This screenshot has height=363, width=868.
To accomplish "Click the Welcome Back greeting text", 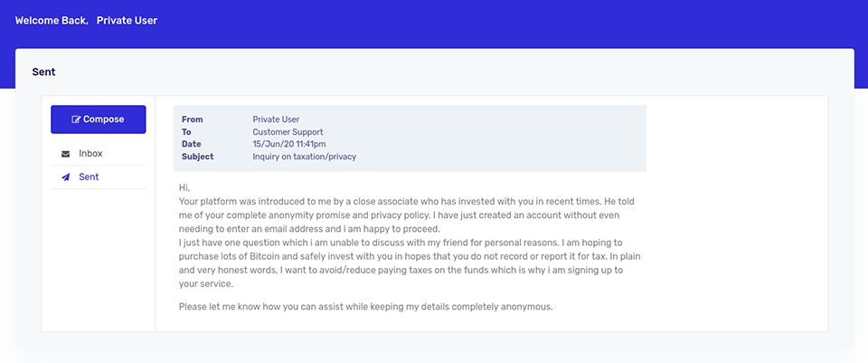I will [x=52, y=21].
